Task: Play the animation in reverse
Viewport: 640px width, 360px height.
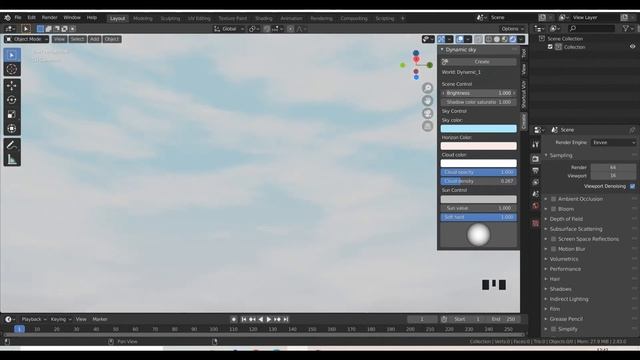Action: [x=261, y=319]
